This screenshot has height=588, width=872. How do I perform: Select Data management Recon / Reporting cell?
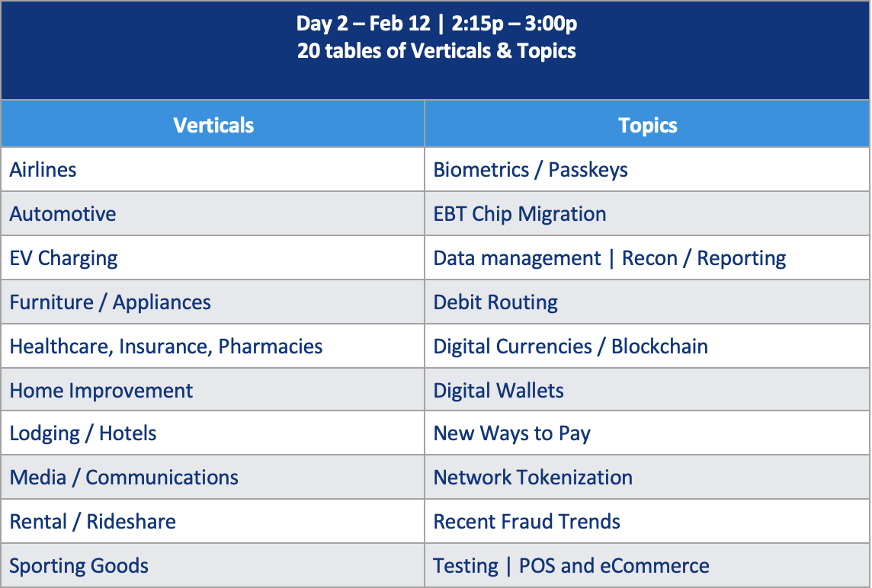click(x=647, y=258)
